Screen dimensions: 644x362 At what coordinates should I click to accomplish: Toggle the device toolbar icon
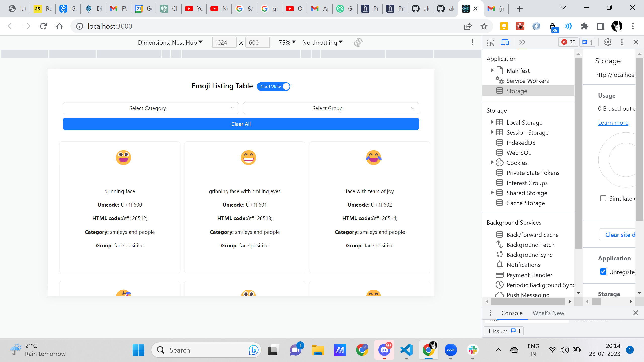[x=505, y=42]
